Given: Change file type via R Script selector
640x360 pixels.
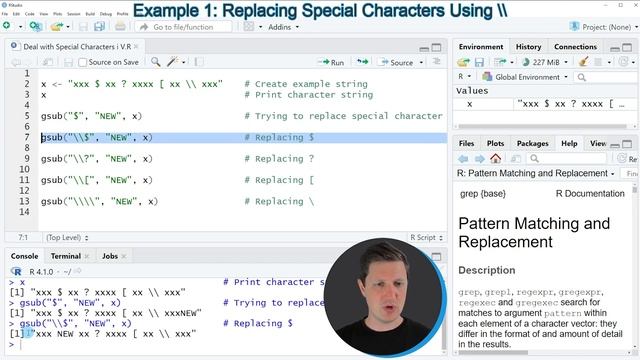Looking at the screenshot, I should click(x=426, y=237).
